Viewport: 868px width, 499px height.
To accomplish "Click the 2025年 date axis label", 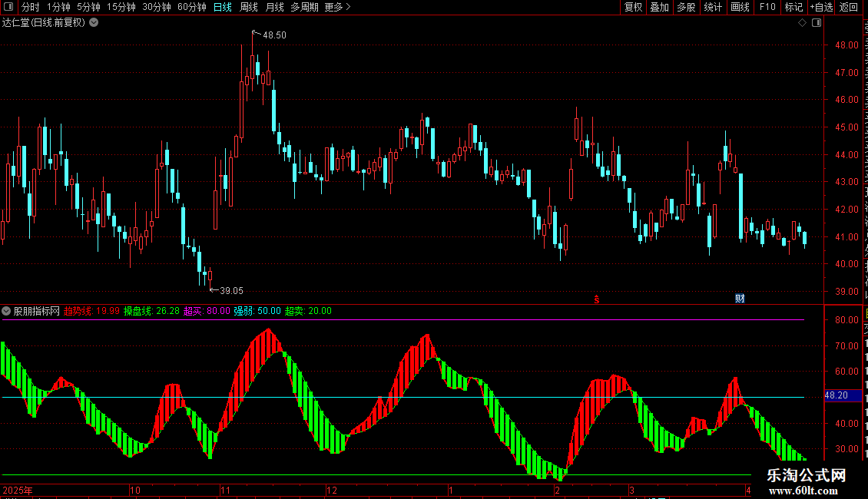I will click(18, 490).
